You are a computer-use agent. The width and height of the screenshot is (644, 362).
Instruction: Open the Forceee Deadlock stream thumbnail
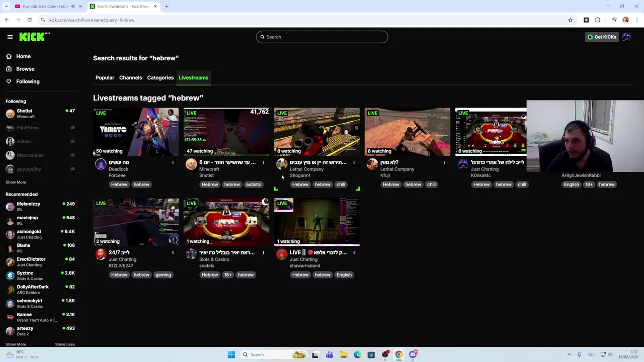pyautogui.click(x=136, y=132)
